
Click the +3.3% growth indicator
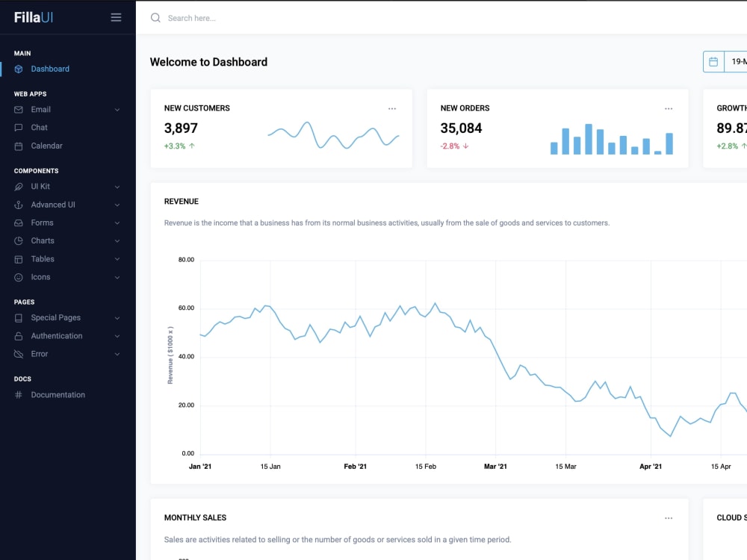179,146
